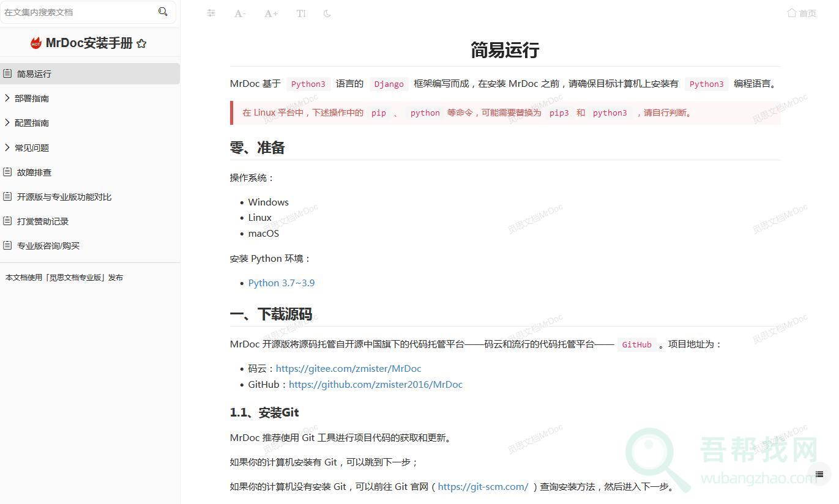Click the font type TI icon
839x504 pixels.
[x=300, y=13]
